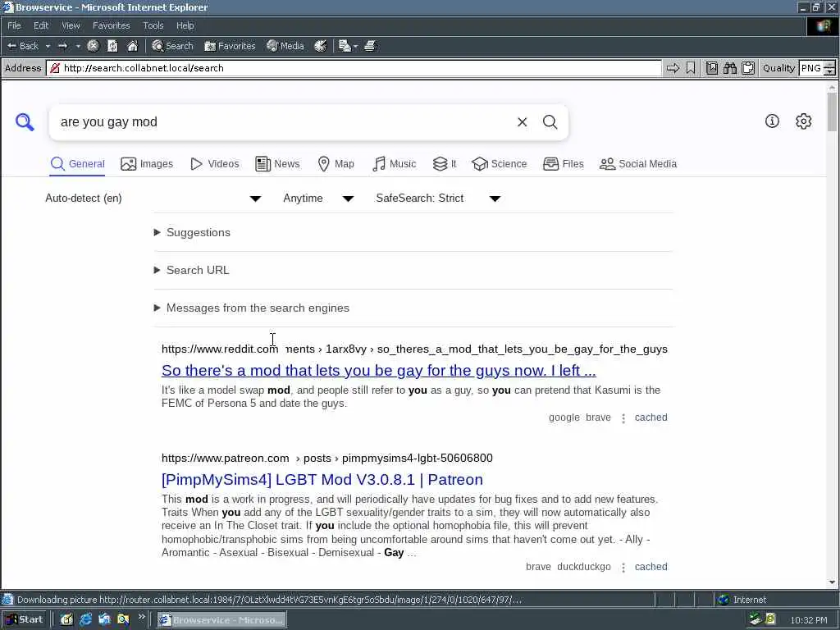Click the info circle icon
Screen dimensions: 840x630
pyautogui.click(x=772, y=121)
